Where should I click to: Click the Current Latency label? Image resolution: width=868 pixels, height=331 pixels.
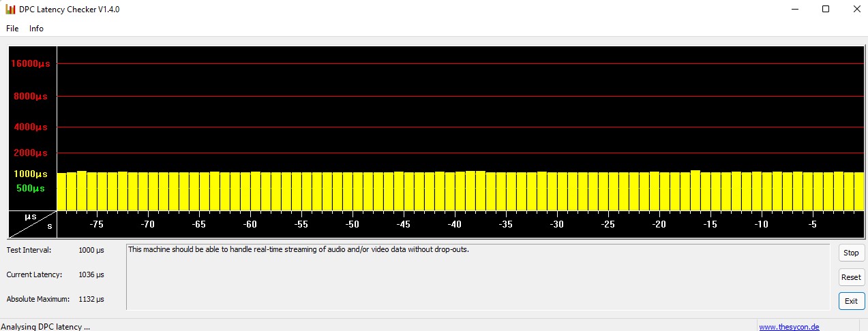(34, 274)
